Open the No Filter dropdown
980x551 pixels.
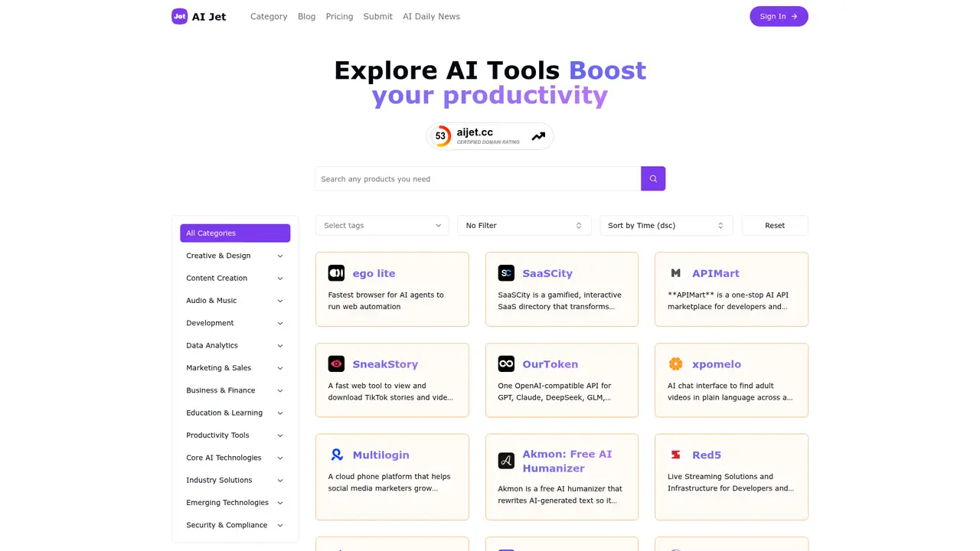(x=524, y=226)
